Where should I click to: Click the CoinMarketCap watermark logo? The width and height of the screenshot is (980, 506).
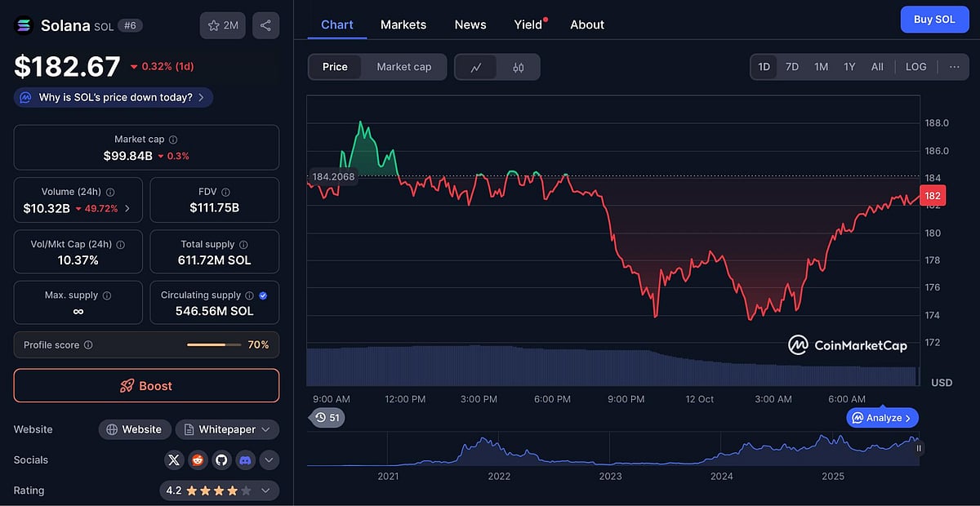click(798, 345)
